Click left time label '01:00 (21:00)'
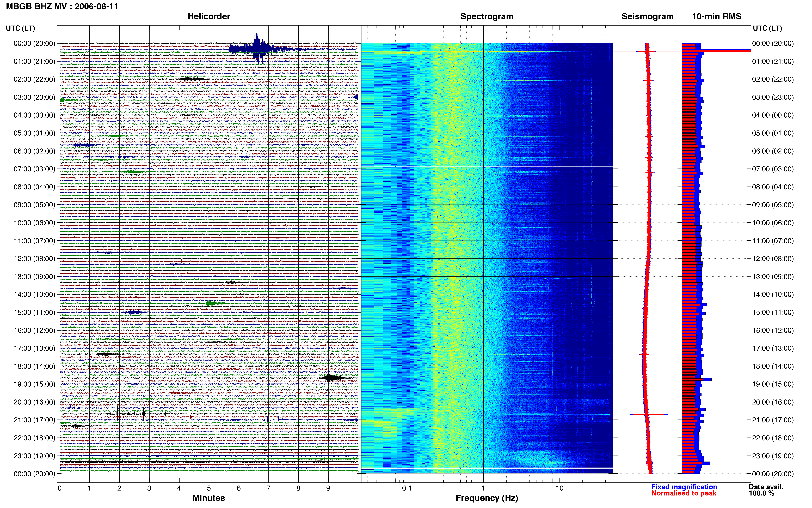The width and height of the screenshot is (812, 508). [x=35, y=62]
